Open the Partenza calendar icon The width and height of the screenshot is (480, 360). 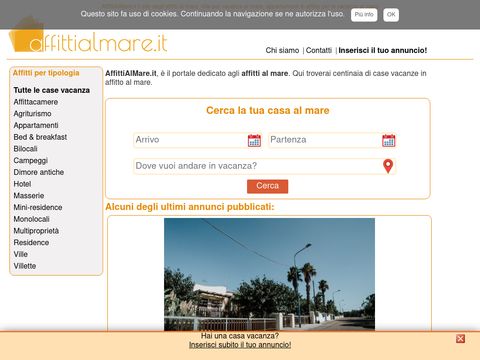[x=389, y=140]
